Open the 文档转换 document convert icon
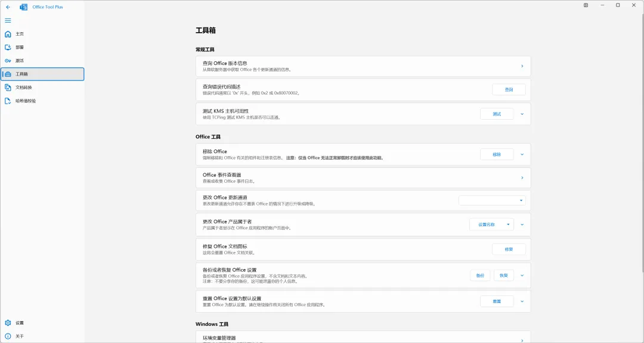The image size is (644, 343). [8, 88]
